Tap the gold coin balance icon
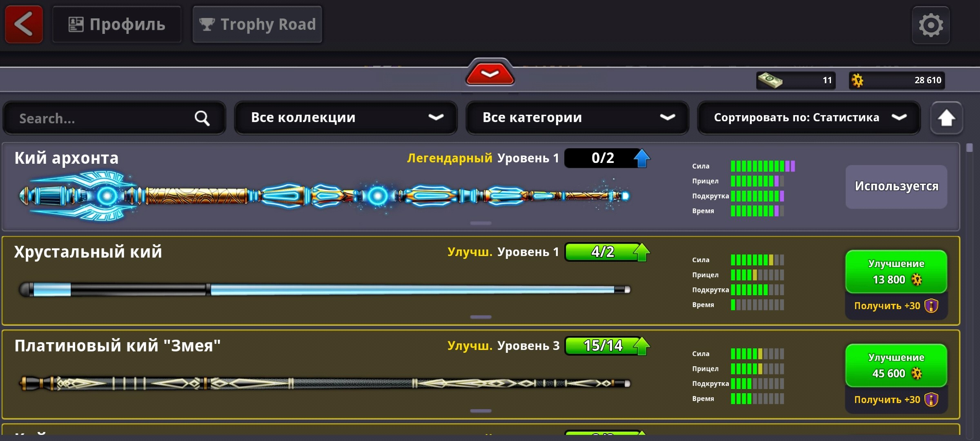This screenshot has width=980, height=441. tap(857, 80)
